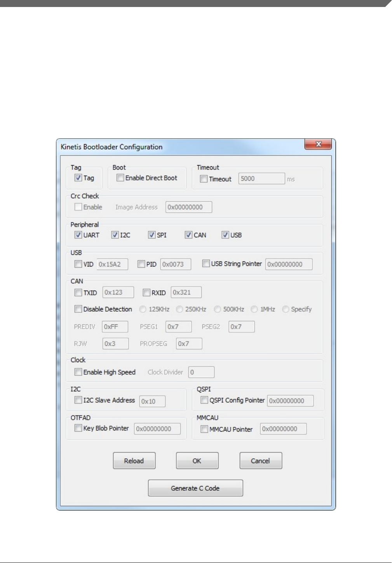Enable the CAN RXID checkbox
The image size is (392, 563).
[x=146, y=293]
